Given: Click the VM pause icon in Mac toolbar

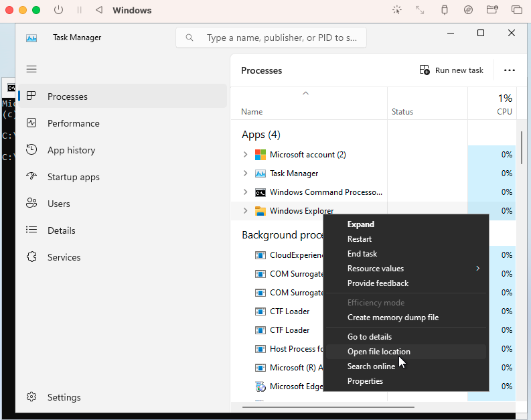Looking at the screenshot, I should pyautogui.click(x=79, y=10).
